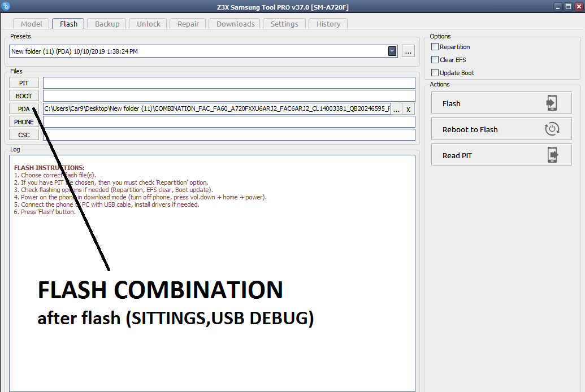Click the Z3X app icon in title bar
Viewport: 585px width, 392px height.
click(x=6, y=6)
